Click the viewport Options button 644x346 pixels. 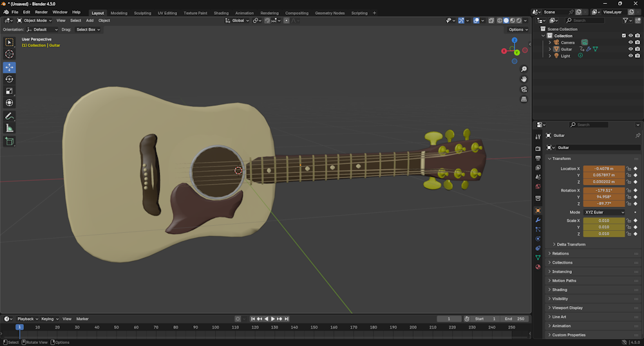point(517,30)
